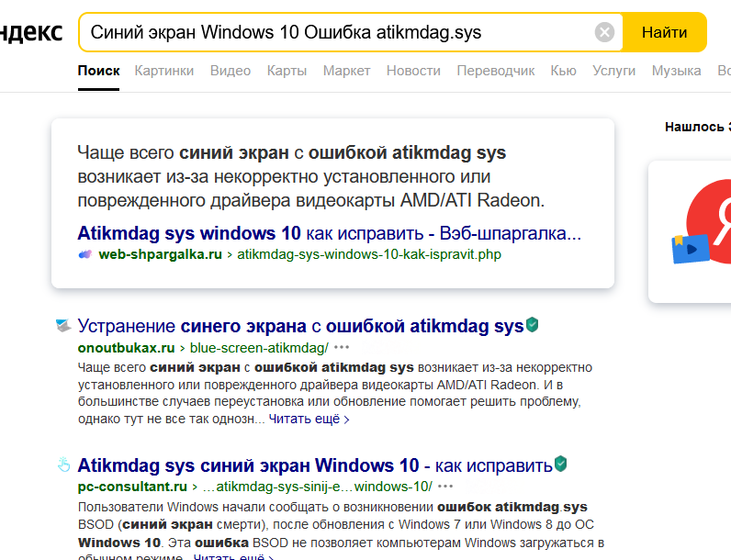
Task: Open the Вэб-шпаргалка featured answer link
Action: pos(329,233)
